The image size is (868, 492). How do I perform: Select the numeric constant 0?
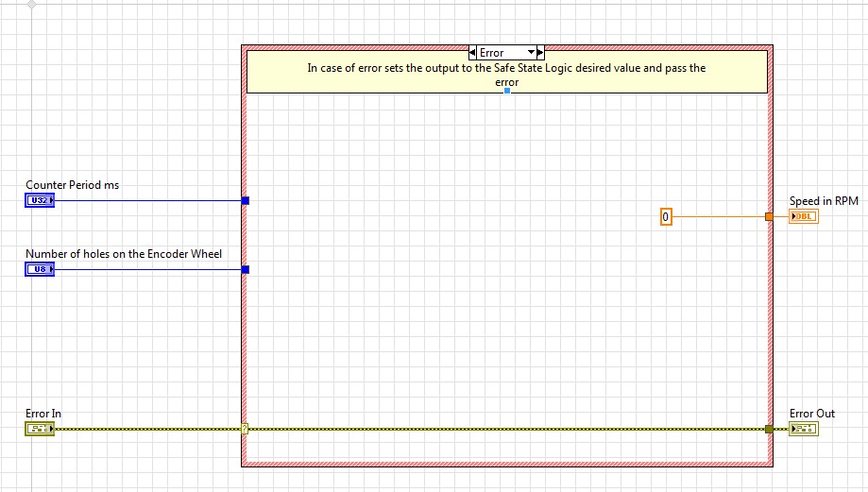666,217
